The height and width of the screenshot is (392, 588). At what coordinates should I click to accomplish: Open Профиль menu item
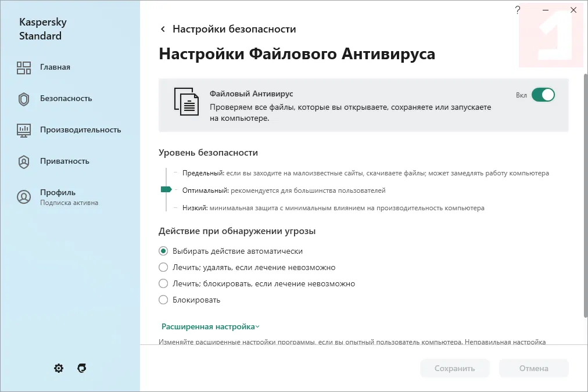coord(58,193)
